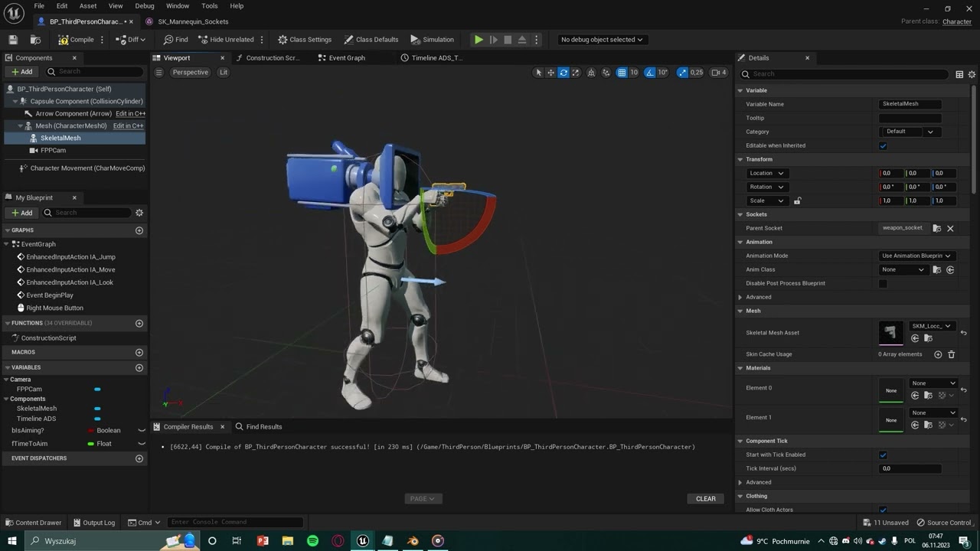980x551 pixels.
Task: Click the Eject icon in the toolbar
Action: tap(522, 40)
